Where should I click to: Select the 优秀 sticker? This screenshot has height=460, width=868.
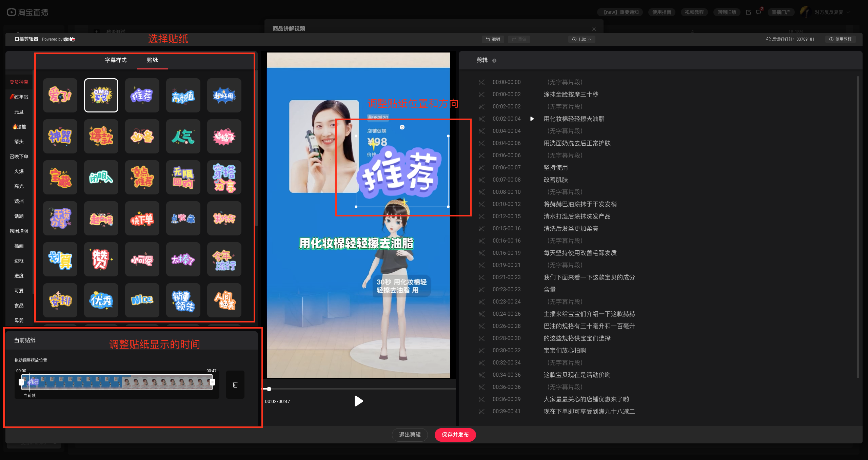pos(101,300)
